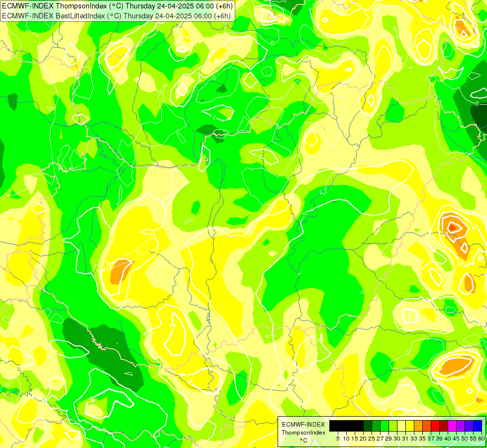The height and width of the screenshot is (448, 487).
Task: Click the legend tick label '37'
Action: pyautogui.click(x=431, y=439)
